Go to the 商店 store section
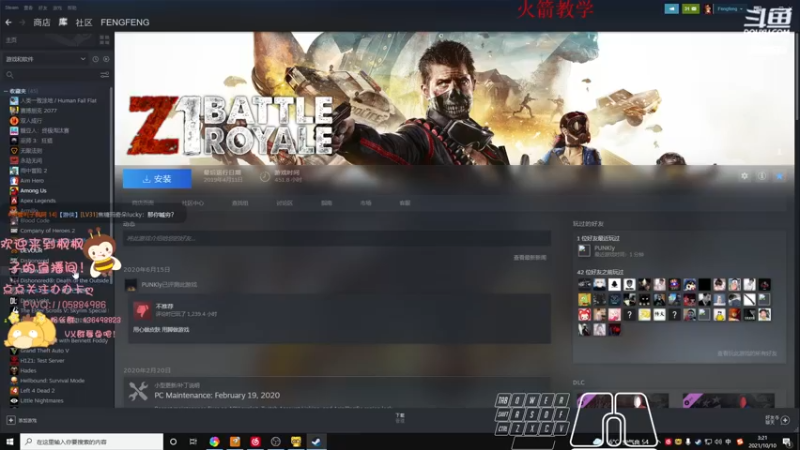Screen dimensions: 800x450 (42, 22)
